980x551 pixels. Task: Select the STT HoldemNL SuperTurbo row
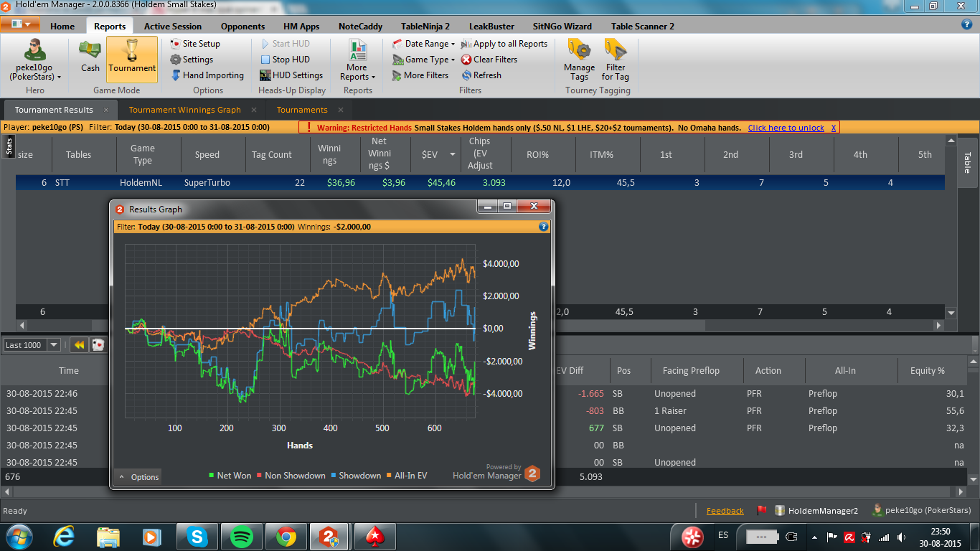[x=481, y=183]
